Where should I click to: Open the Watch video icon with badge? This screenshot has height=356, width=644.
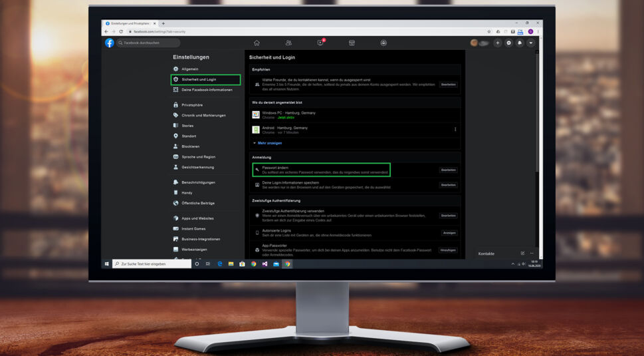(x=320, y=43)
